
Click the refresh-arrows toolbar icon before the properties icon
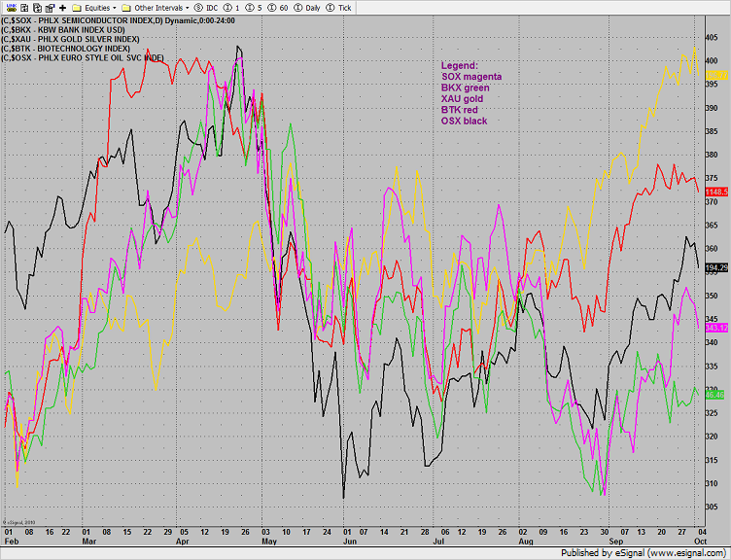[x=37, y=8]
